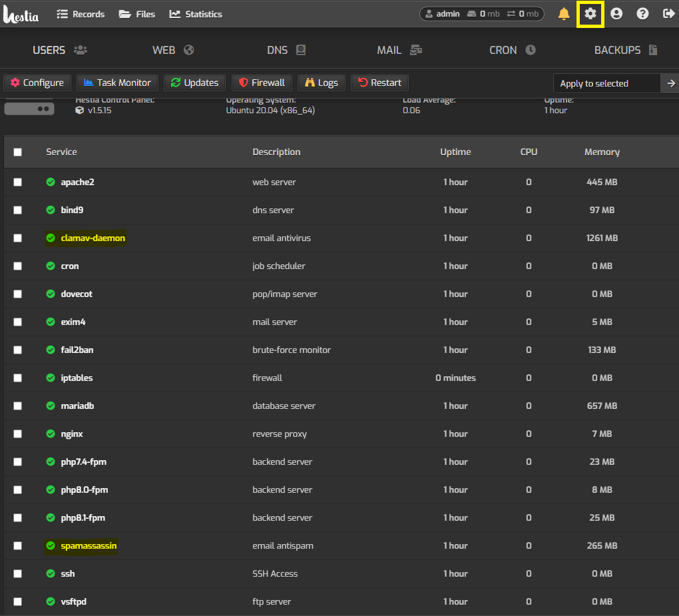
Task: Open the Files menu
Action: (137, 14)
